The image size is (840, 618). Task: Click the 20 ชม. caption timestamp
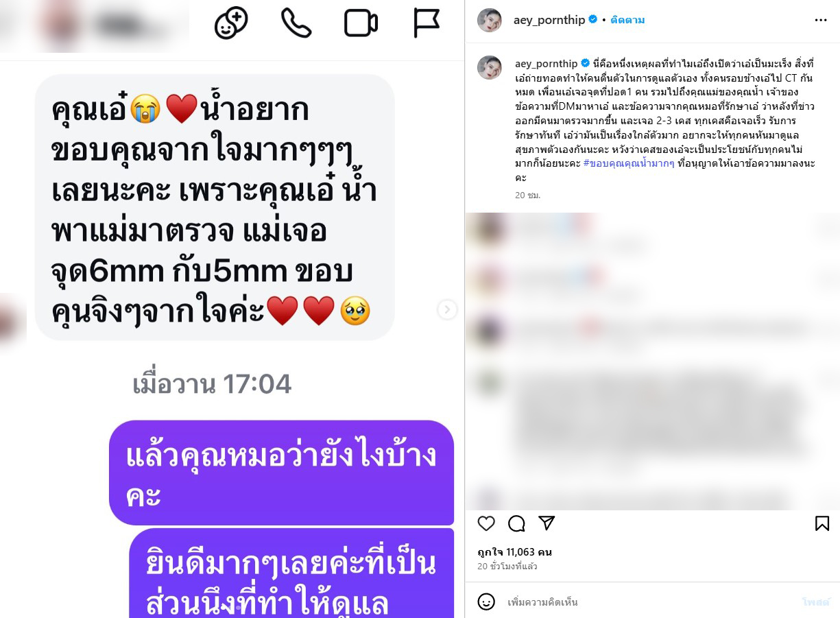pos(528,195)
